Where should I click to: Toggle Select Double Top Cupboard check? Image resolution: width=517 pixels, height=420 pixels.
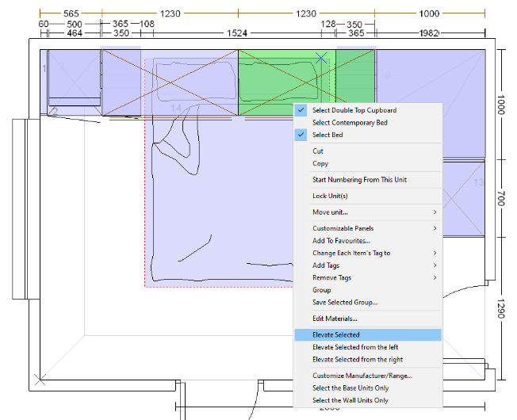tap(368, 110)
